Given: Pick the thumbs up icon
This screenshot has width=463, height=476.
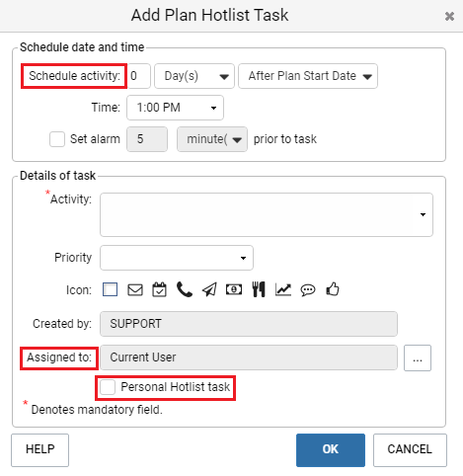Looking at the screenshot, I should 333,289.
